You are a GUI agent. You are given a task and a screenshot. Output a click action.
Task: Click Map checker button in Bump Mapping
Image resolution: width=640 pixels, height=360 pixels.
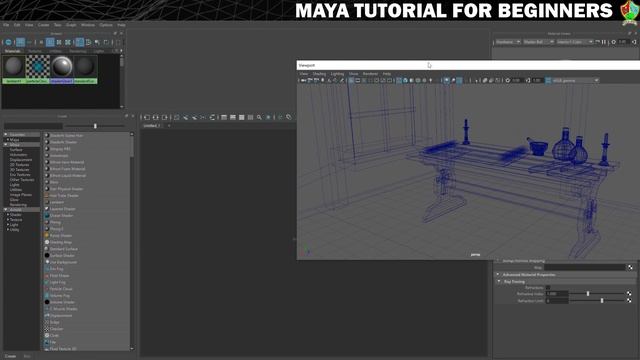[630, 267]
